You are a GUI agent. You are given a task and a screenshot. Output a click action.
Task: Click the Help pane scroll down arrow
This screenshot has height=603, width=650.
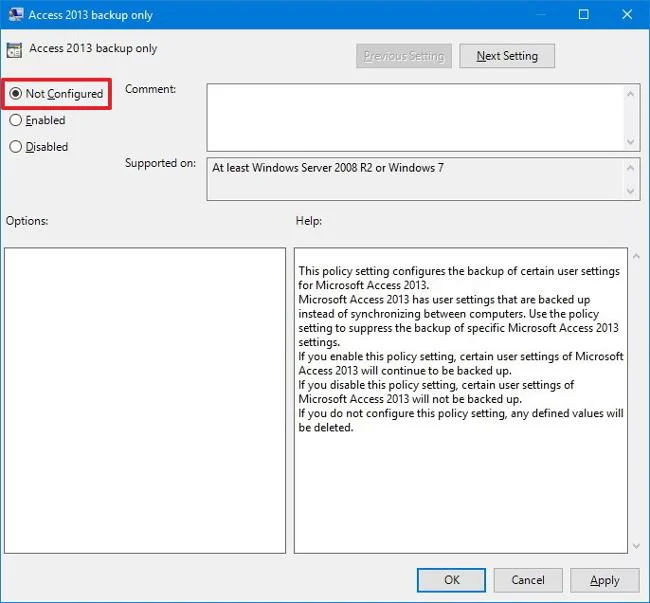tap(636, 546)
